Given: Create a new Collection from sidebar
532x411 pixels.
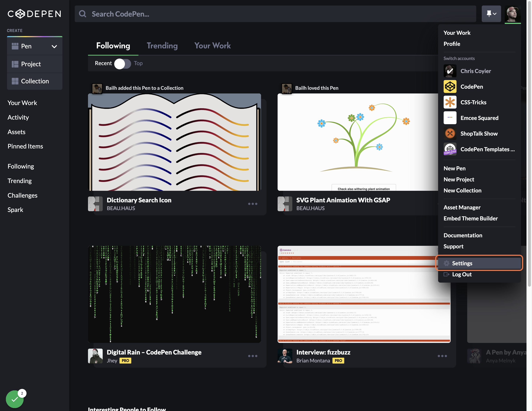Looking at the screenshot, I should pyautogui.click(x=35, y=81).
